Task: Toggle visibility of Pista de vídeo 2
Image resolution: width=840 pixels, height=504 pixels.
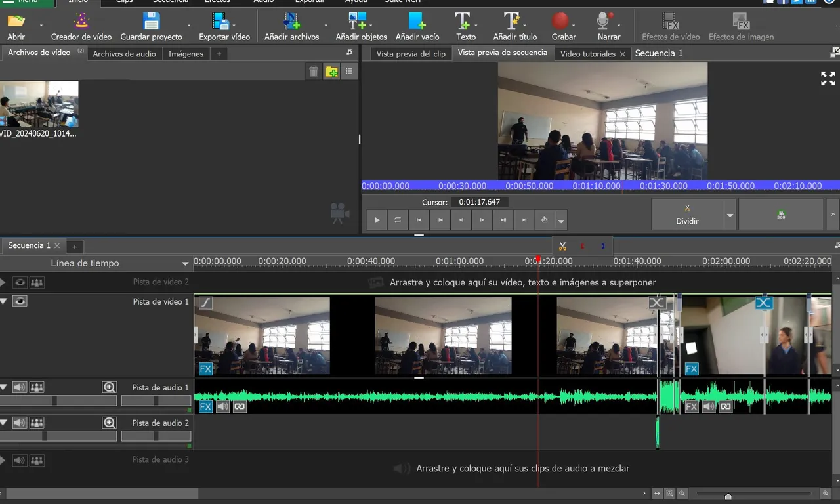Action: tap(20, 282)
